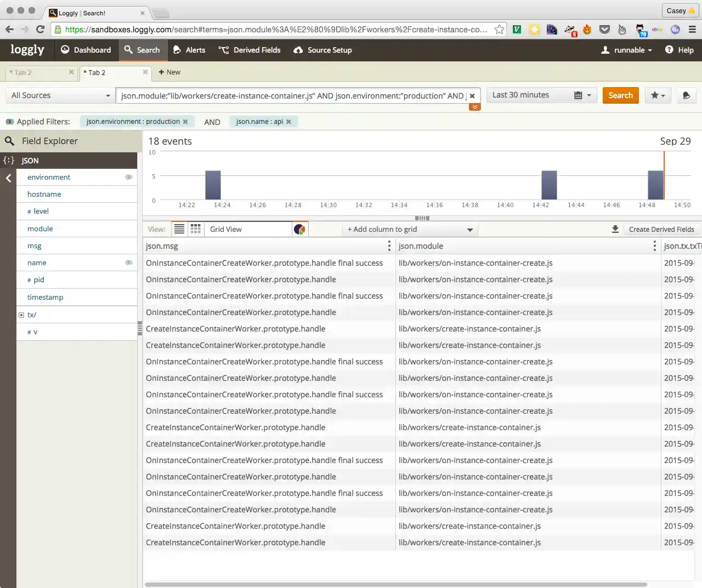Viewport: 702px width, 588px height.
Task: Download the grid results
Action: click(x=615, y=229)
